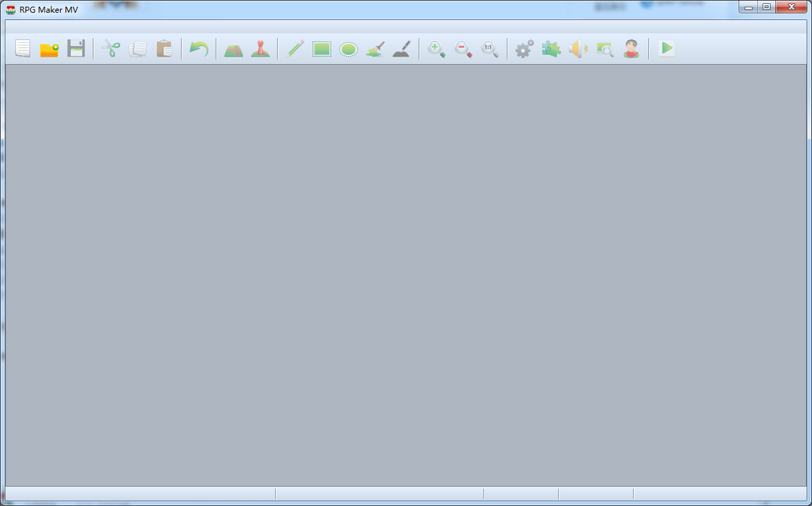Viewport: 812px width, 506px height.
Task: Open the Character Generator
Action: [632, 49]
